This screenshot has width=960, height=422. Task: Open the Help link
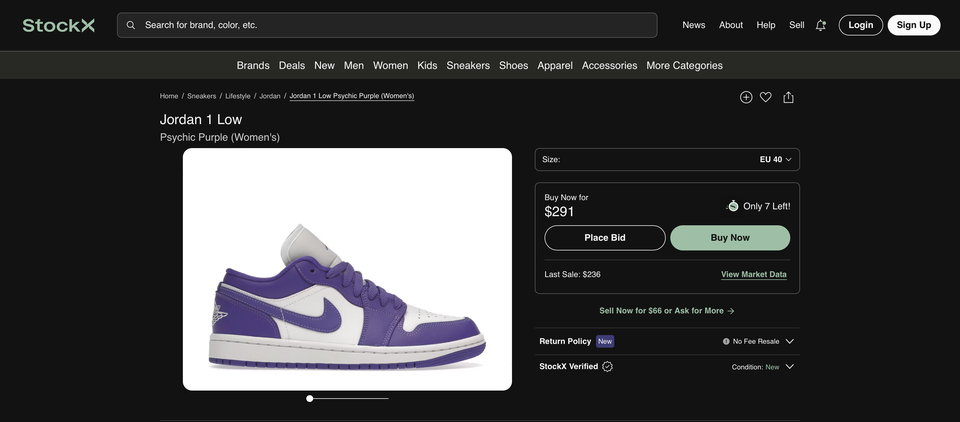point(766,25)
